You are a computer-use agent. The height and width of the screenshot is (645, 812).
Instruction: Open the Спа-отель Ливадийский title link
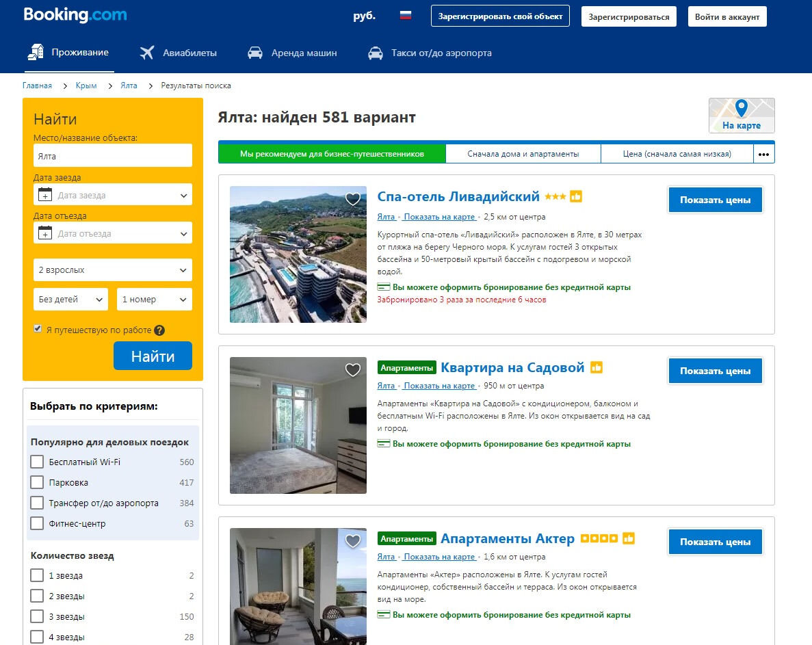458,197
